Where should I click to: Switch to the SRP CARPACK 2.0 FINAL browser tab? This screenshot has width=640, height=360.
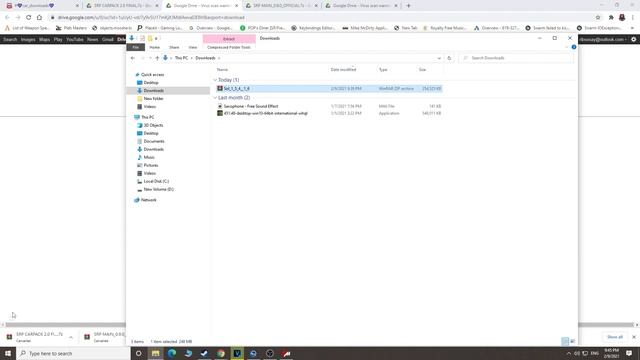121,6
